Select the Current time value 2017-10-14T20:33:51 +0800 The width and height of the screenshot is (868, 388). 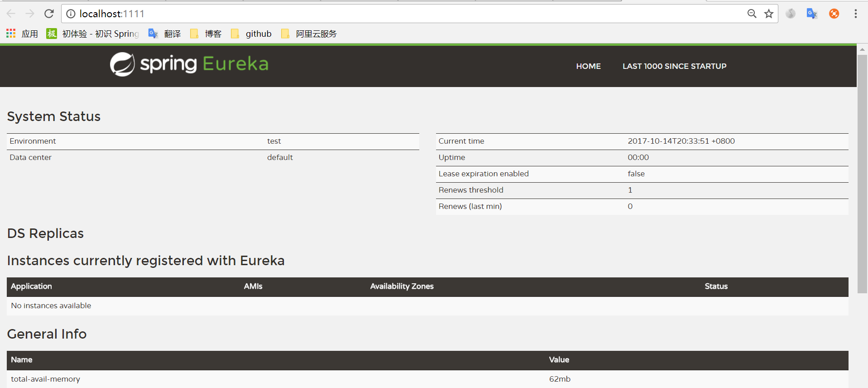681,141
